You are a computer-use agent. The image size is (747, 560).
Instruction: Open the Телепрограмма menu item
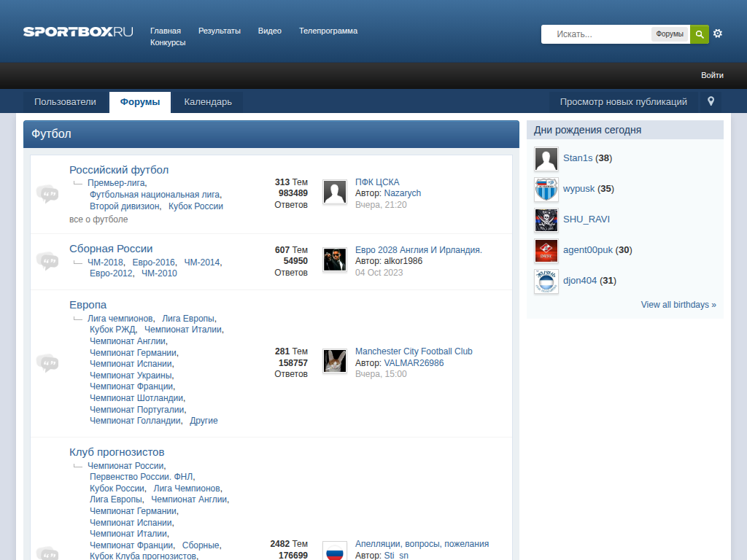point(328,31)
